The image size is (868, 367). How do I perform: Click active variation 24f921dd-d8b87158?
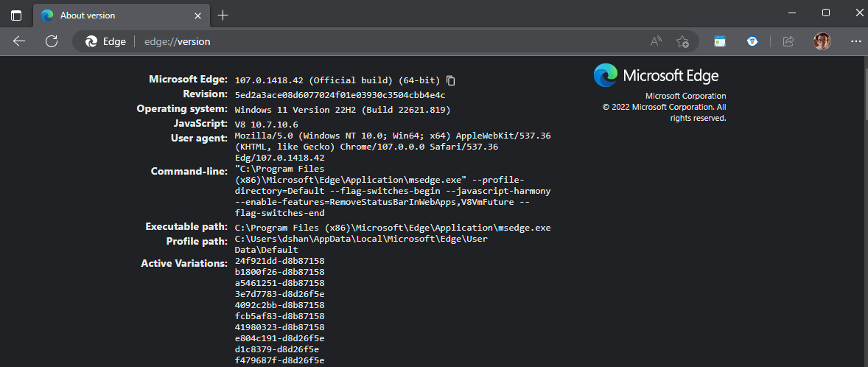pyautogui.click(x=279, y=261)
